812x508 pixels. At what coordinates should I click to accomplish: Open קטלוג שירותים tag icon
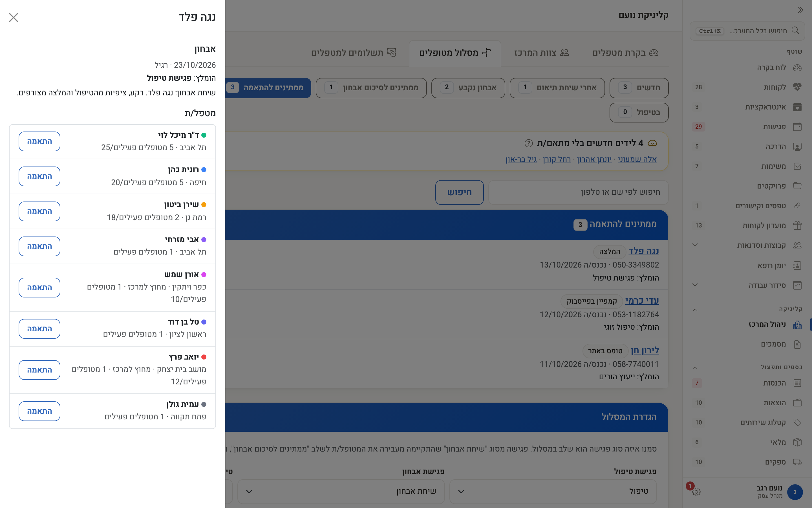point(797,423)
